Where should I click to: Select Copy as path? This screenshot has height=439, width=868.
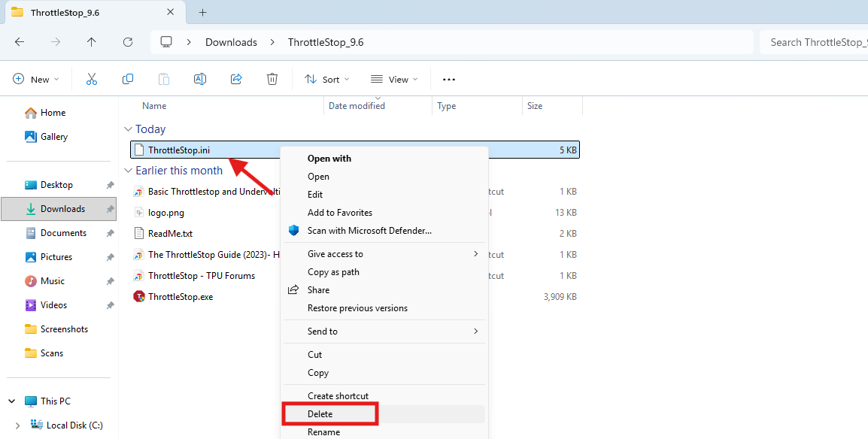[384, 272]
